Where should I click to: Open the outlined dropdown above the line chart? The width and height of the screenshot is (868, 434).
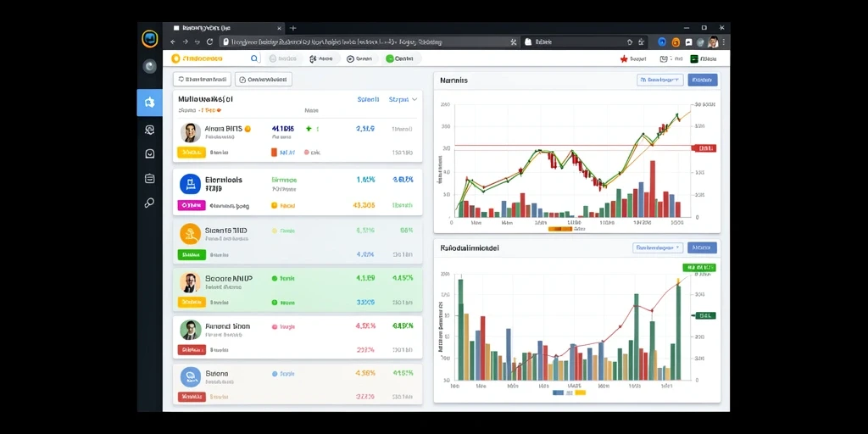pos(659,80)
